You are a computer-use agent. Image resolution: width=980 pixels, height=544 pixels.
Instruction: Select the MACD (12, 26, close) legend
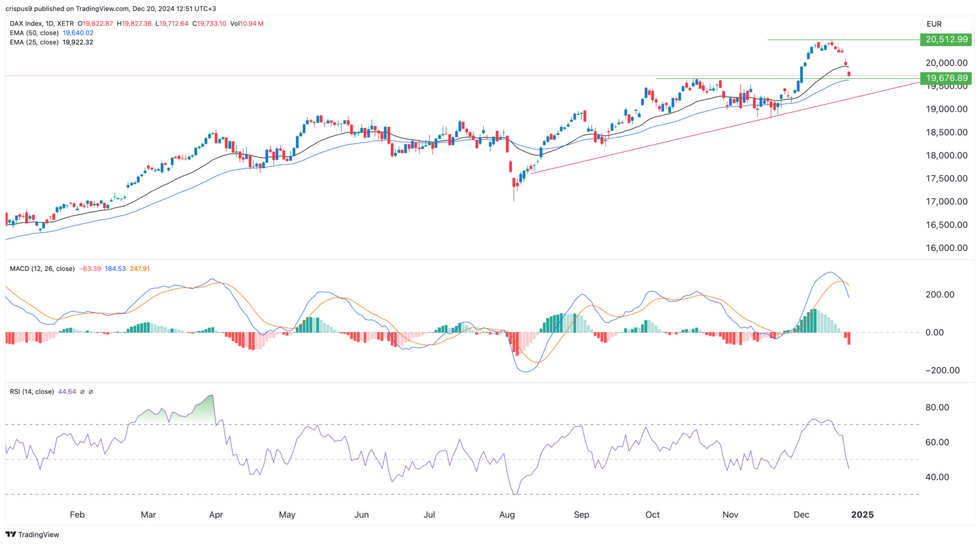pyautogui.click(x=42, y=269)
